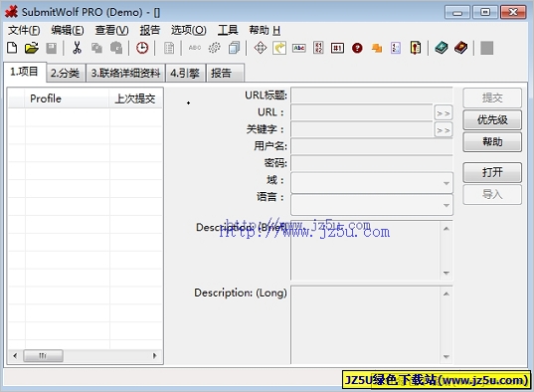Screen dimensions: 534x392
Task: Click the gear settings toolbar icon
Action: pyautogui.click(x=214, y=48)
